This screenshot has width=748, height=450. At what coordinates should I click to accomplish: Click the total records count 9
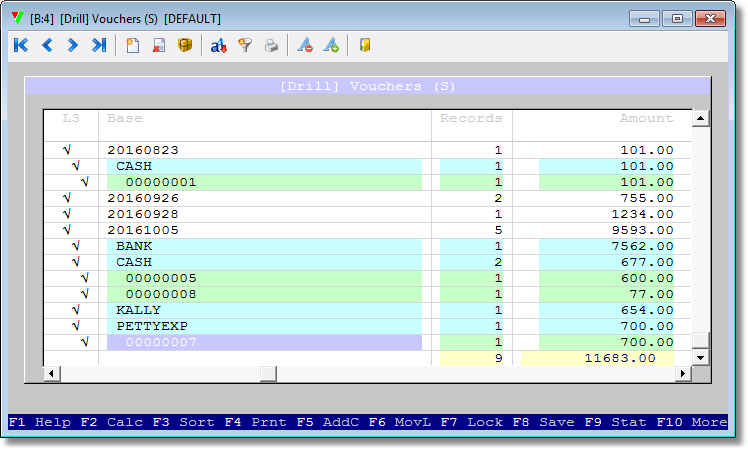pos(499,358)
